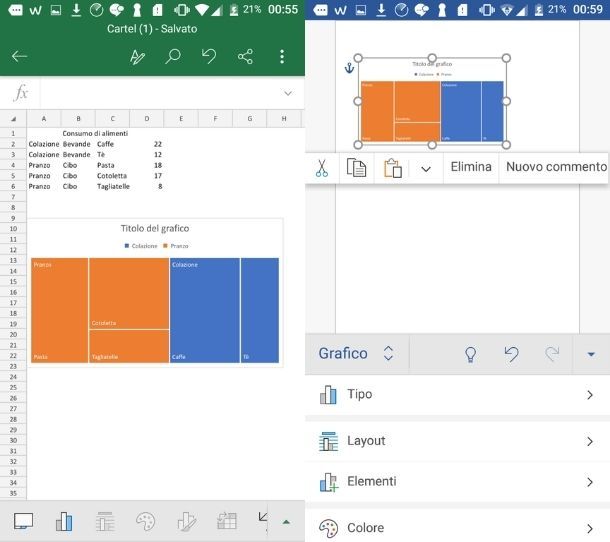Click the Colazione legend entry in Excel
The height and width of the screenshot is (542, 610).
pos(141,246)
